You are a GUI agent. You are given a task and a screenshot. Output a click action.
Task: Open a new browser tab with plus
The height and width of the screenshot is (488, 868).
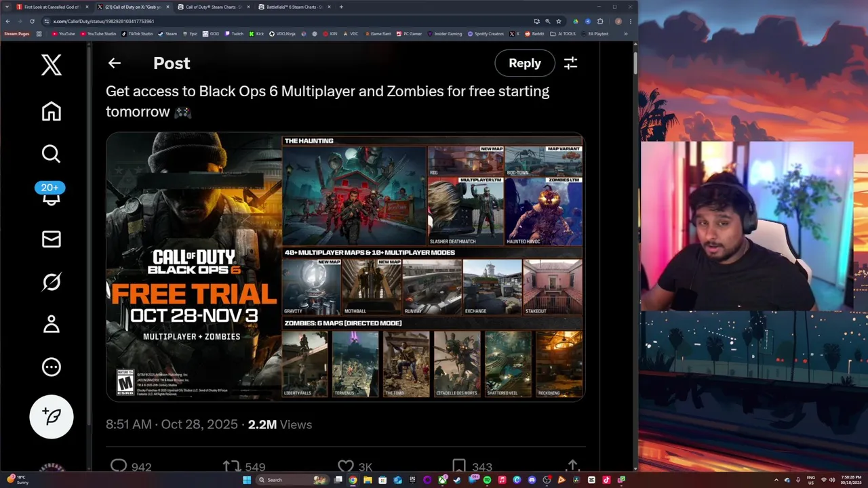point(341,7)
